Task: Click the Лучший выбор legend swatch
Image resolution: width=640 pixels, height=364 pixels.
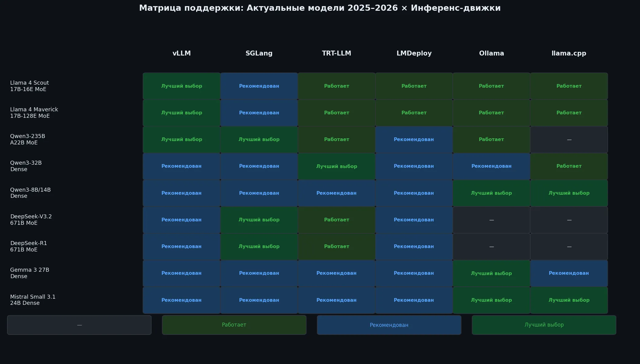Action: point(544,325)
